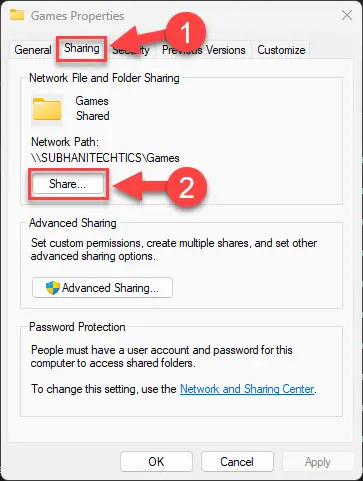363x481 pixels.
Task: Open the Security tab
Action: 132,50
